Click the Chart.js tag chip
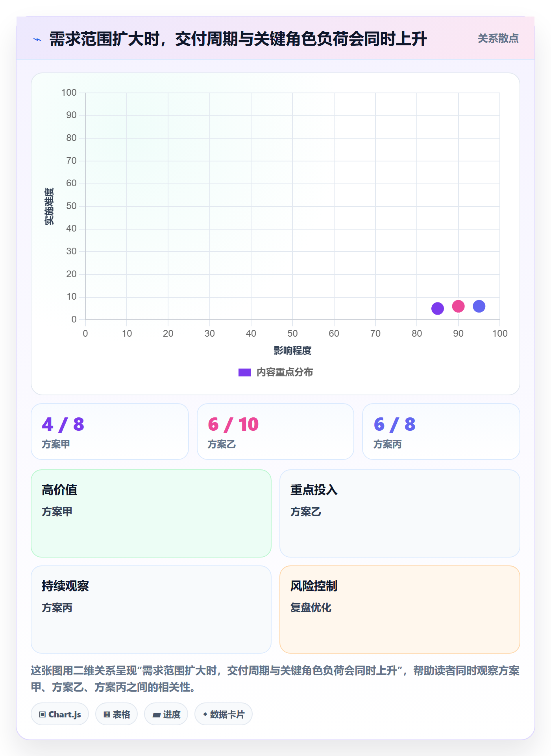551x756 pixels. pyautogui.click(x=60, y=714)
